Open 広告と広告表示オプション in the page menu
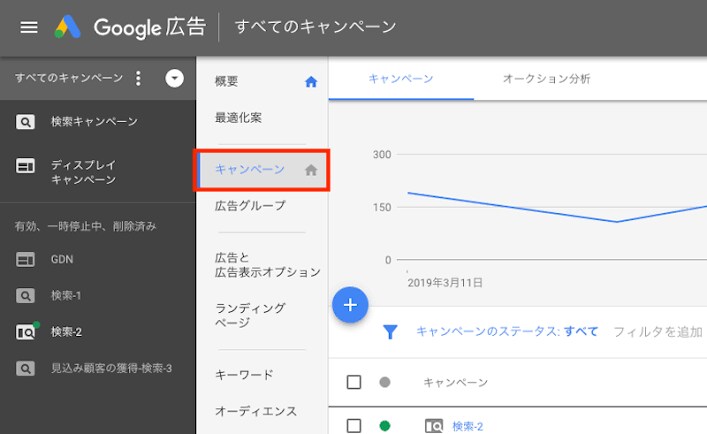The height and width of the screenshot is (434, 707). (x=267, y=265)
